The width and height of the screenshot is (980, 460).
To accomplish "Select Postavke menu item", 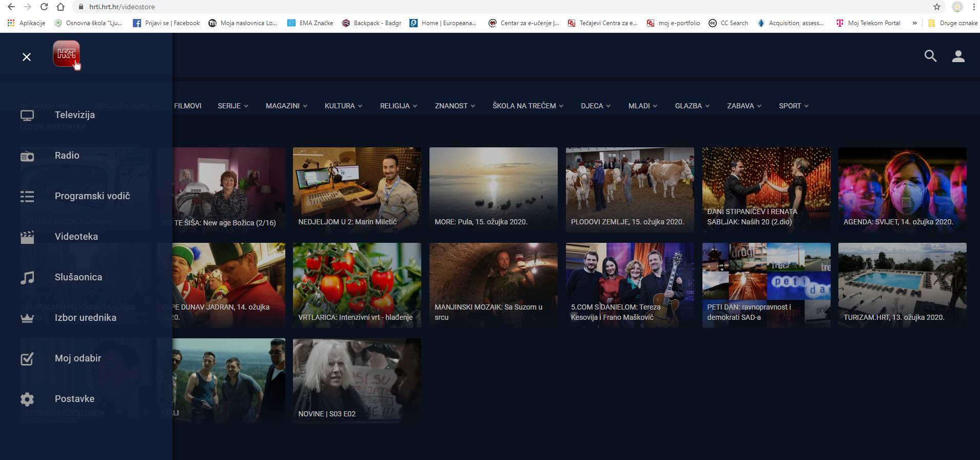I will (75, 399).
